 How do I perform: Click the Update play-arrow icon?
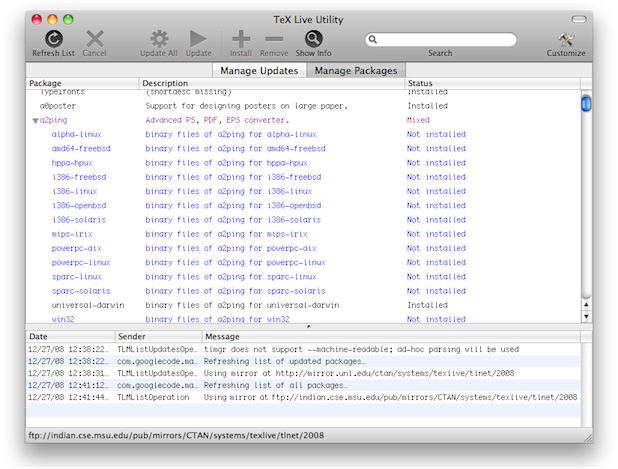pyautogui.click(x=198, y=39)
